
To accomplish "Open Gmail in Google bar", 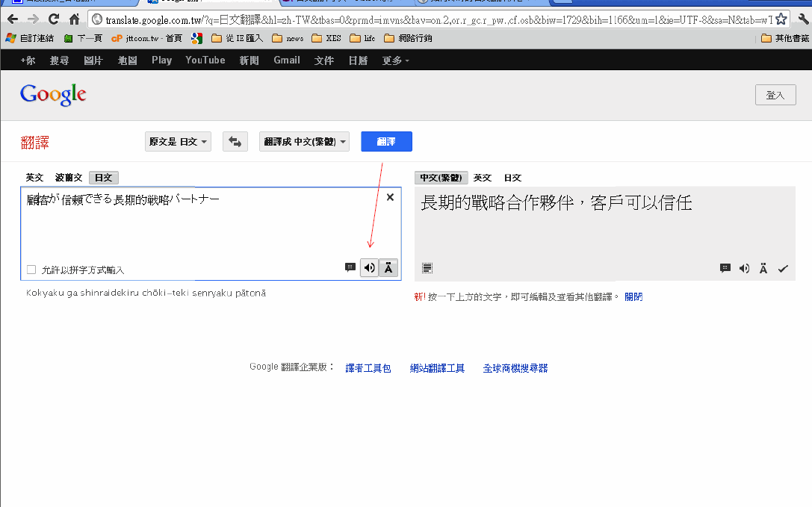I will click(x=287, y=60).
